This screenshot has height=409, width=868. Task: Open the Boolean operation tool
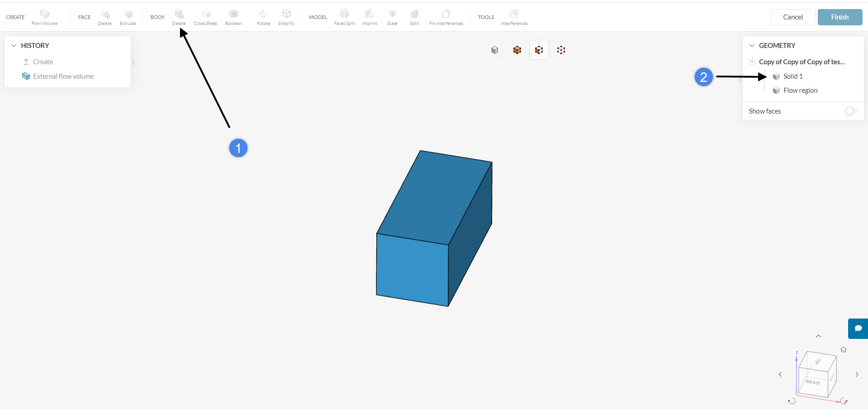pyautogui.click(x=233, y=14)
